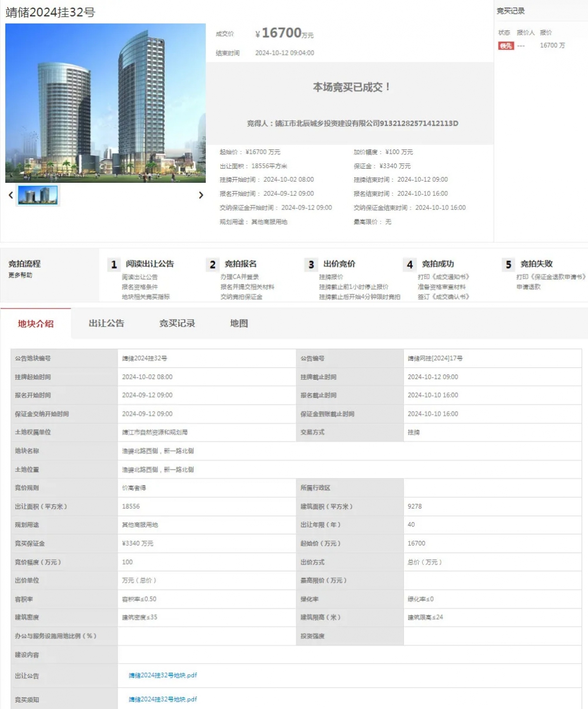Click the 出让年限 value 40
Viewport: 588px width, 709px height.
411,525
